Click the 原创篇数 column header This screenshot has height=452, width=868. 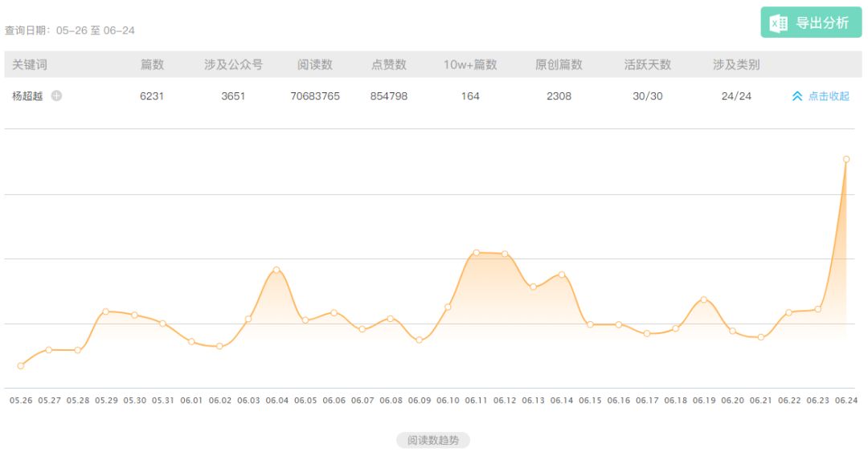click(559, 64)
